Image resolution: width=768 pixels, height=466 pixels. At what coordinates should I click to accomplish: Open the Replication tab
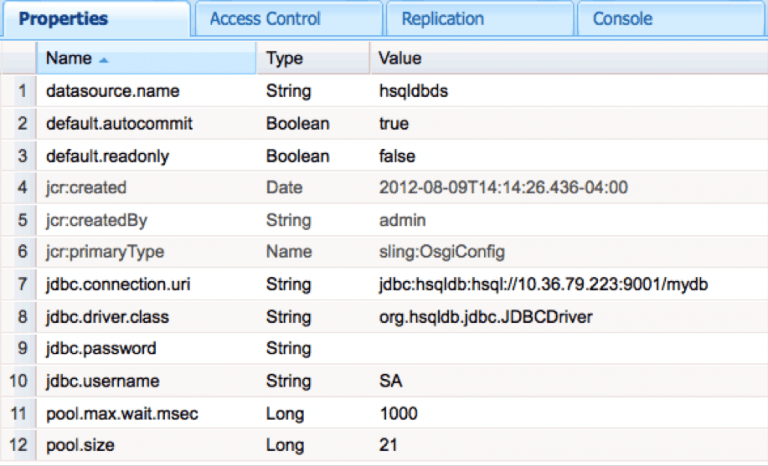442,19
